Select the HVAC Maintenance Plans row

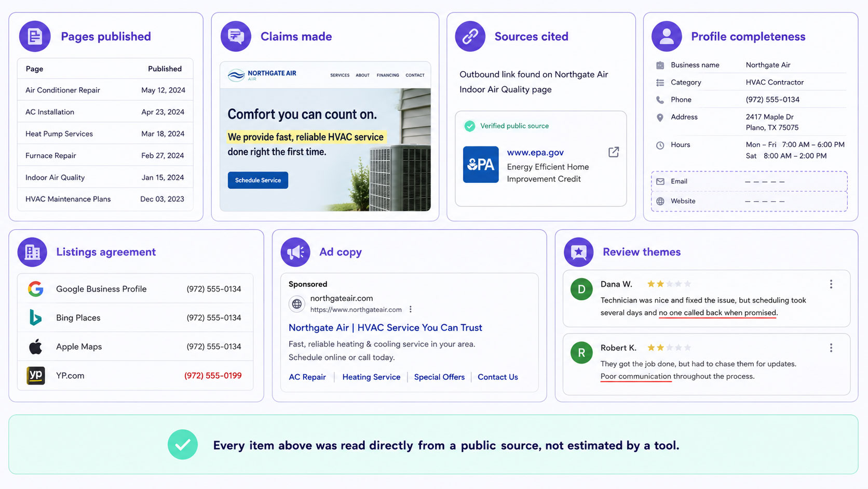click(x=105, y=199)
